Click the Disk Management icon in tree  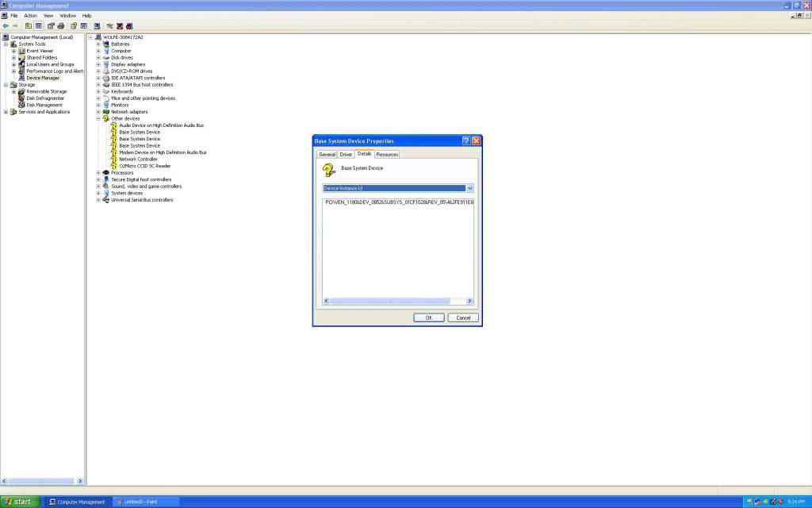pyautogui.click(x=21, y=105)
